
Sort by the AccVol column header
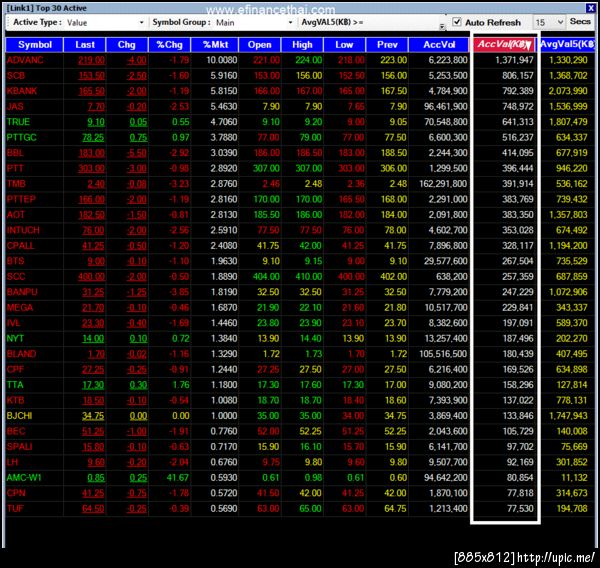point(439,45)
